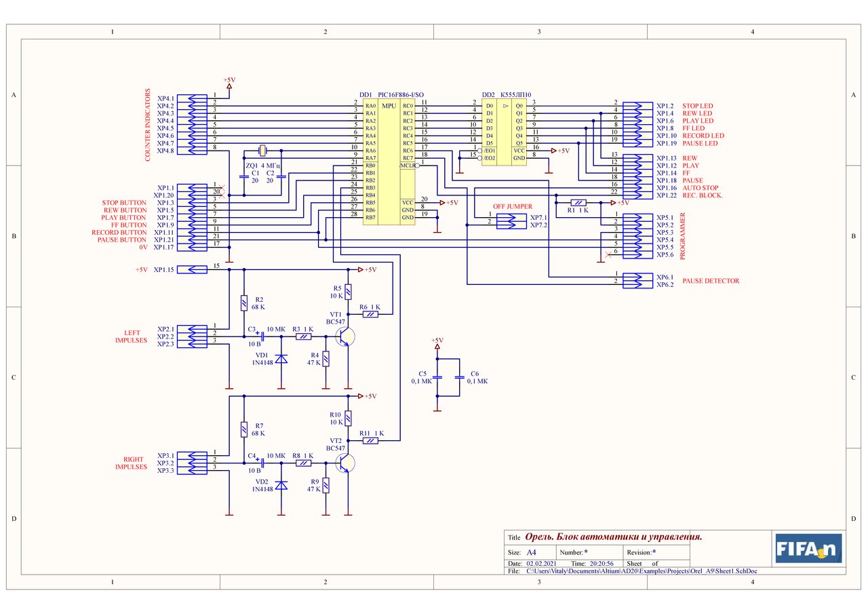Select the R5 resistor symbol
868x614 pixels.
(x=348, y=292)
